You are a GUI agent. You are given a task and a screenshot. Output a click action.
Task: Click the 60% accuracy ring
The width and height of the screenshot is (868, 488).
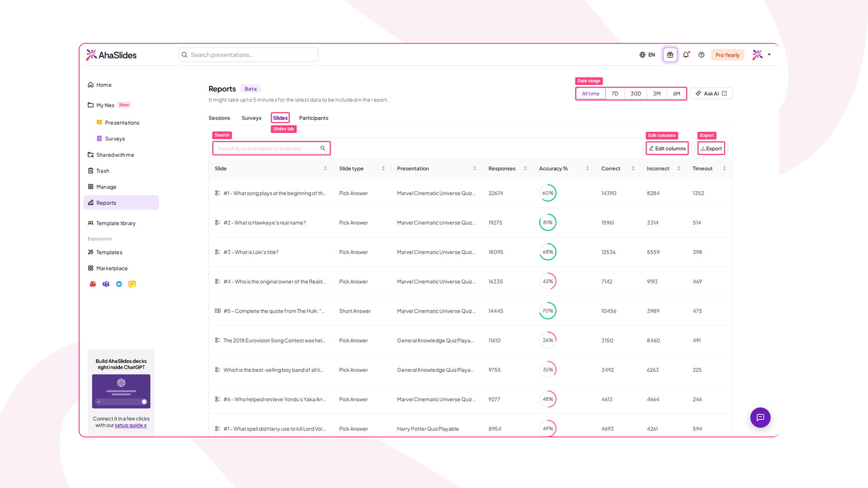pos(547,193)
